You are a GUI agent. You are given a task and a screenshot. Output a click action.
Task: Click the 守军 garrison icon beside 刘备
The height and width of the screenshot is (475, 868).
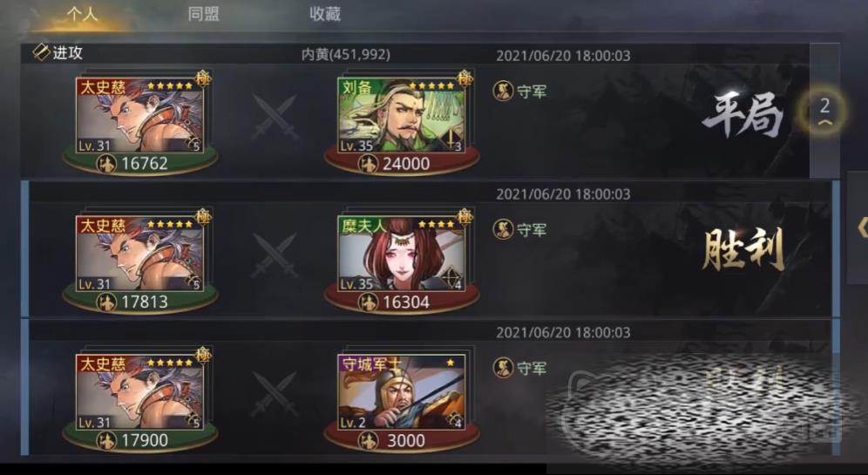503,91
